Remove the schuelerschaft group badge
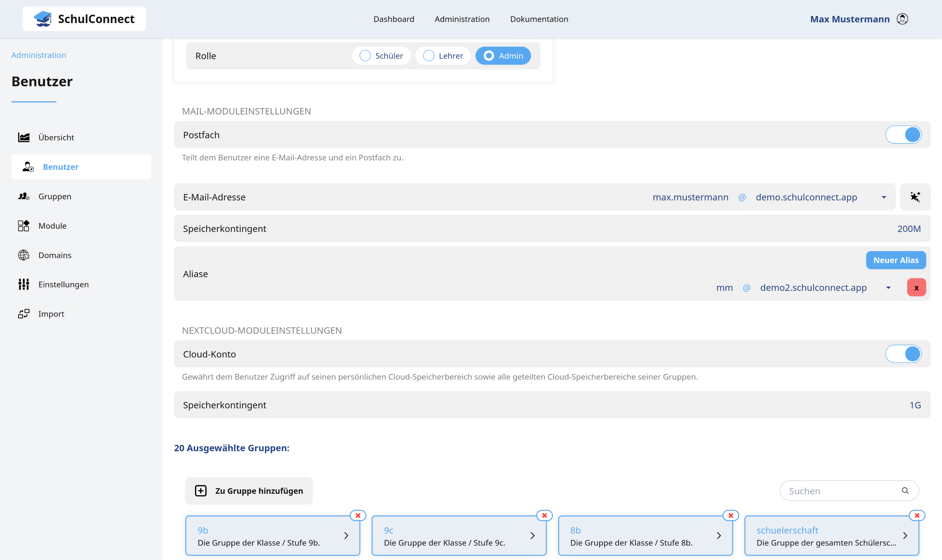 (917, 515)
